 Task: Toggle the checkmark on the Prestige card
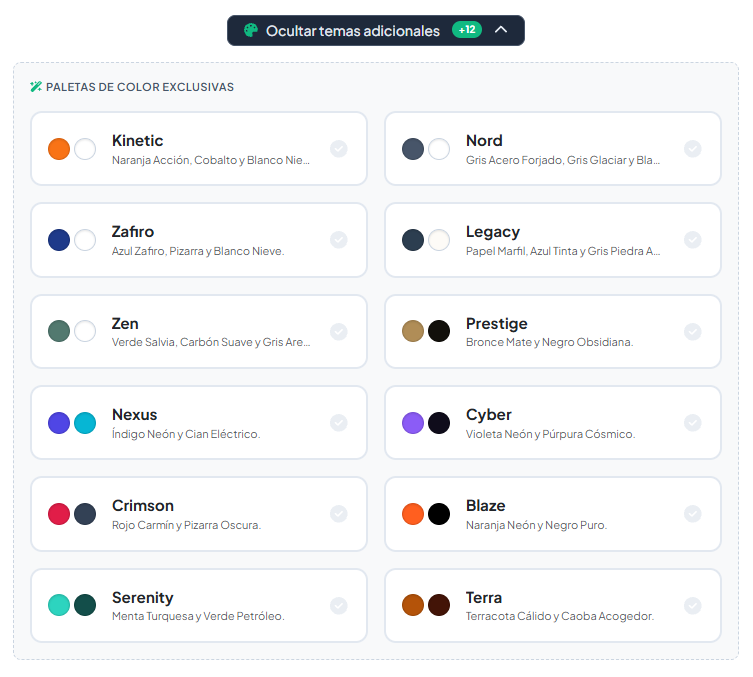(x=692, y=332)
